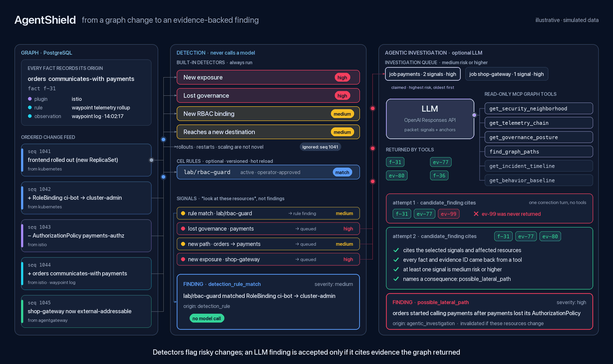Click the checkmark beside 'cites the selected signals'

tap(396, 250)
